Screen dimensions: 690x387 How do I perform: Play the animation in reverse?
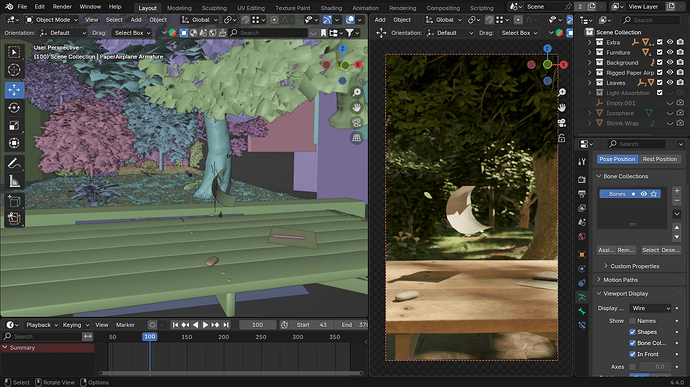click(x=195, y=325)
